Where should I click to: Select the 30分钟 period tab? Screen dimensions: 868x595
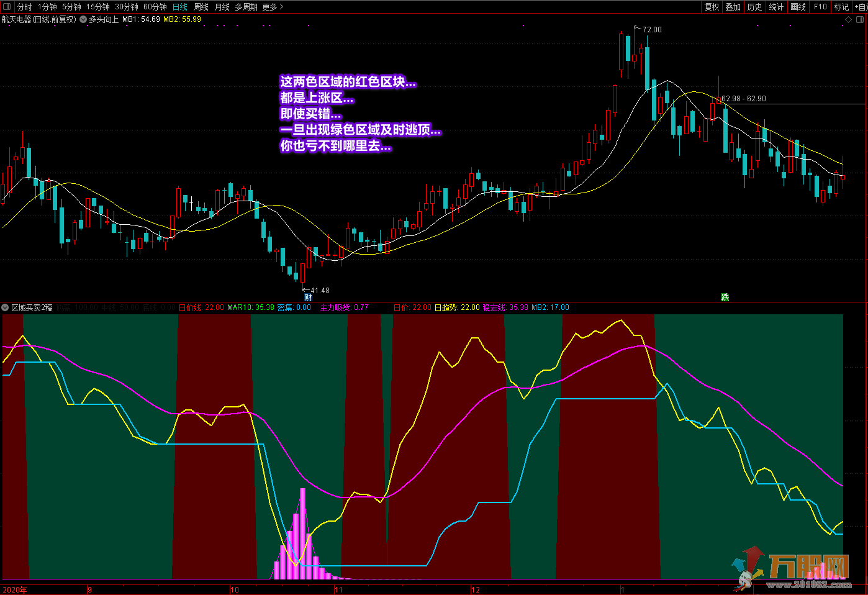(127, 7)
